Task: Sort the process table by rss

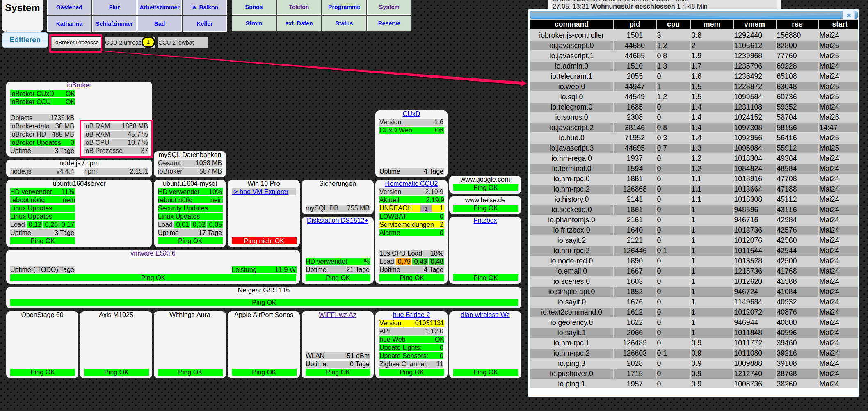Action: coord(797,24)
